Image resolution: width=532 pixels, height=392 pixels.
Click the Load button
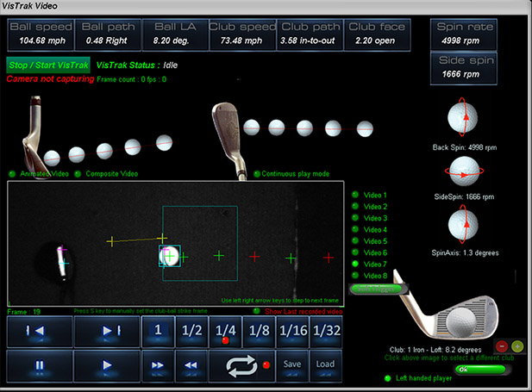coord(326,365)
